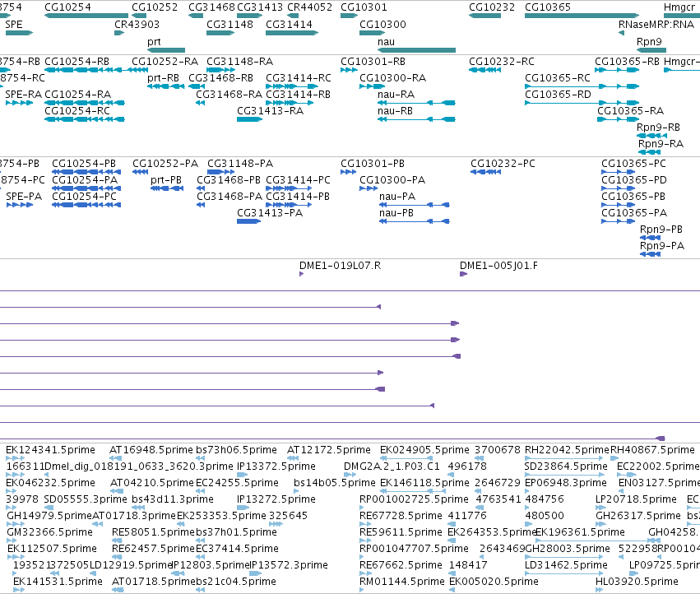This screenshot has height=594, width=700.
Task: Click the CG10252 gene label
Action: (155, 7)
